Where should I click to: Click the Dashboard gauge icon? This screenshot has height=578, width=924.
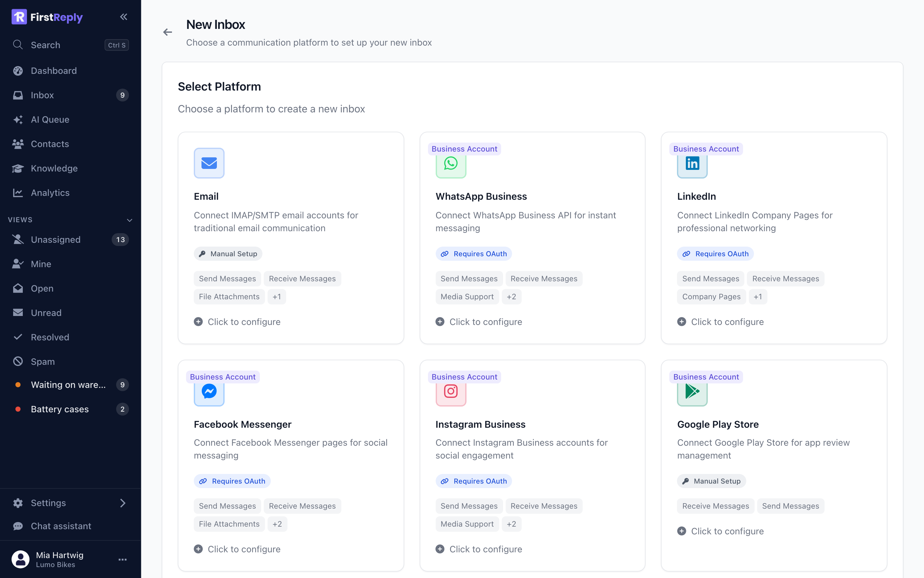(18, 71)
